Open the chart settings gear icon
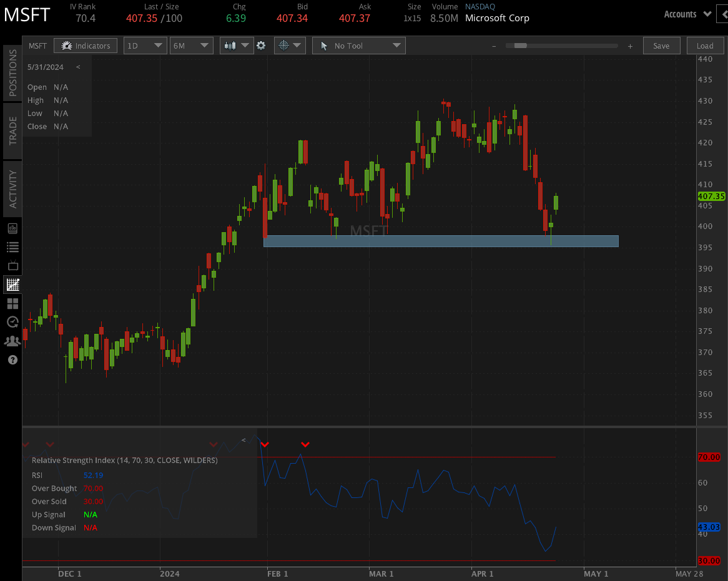The image size is (728, 581). (261, 45)
